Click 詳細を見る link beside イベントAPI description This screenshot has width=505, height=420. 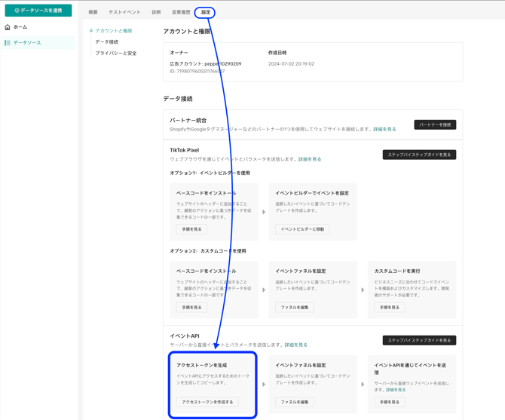click(296, 345)
